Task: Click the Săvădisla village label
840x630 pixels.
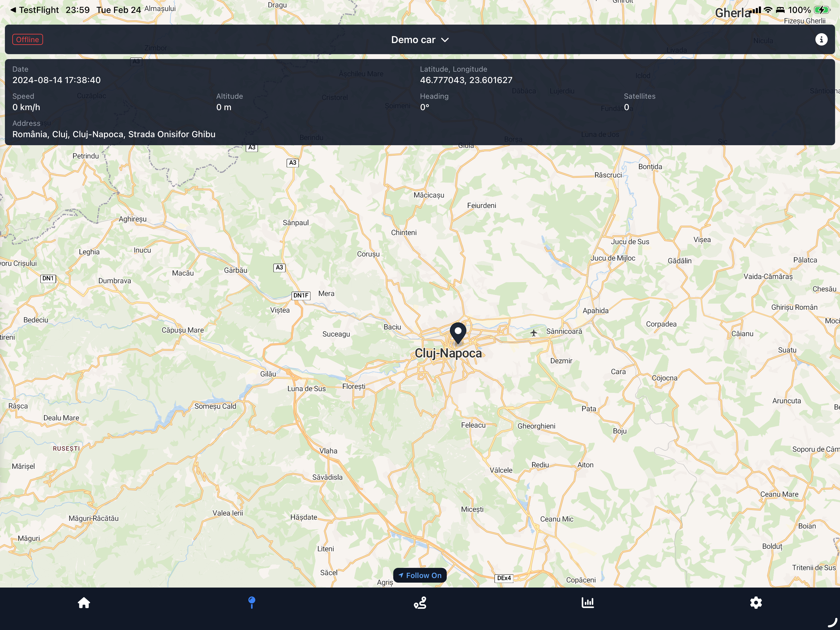Action: pos(327,477)
